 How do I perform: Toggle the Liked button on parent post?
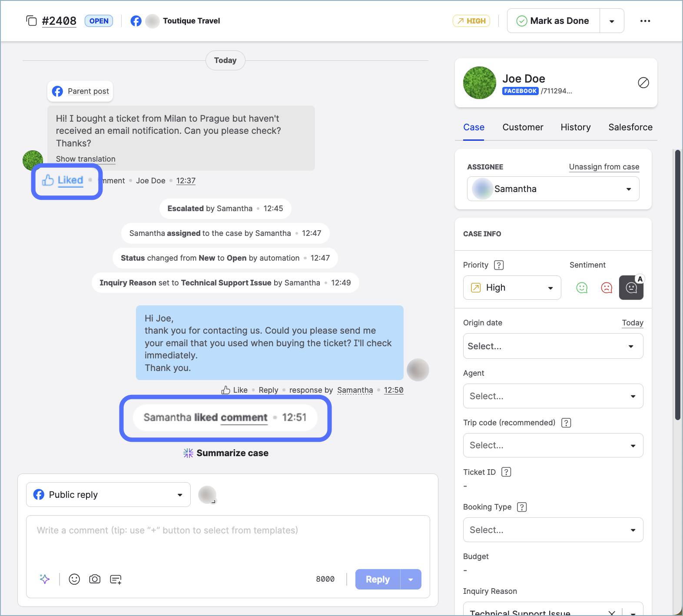pyautogui.click(x=63, y=180)
